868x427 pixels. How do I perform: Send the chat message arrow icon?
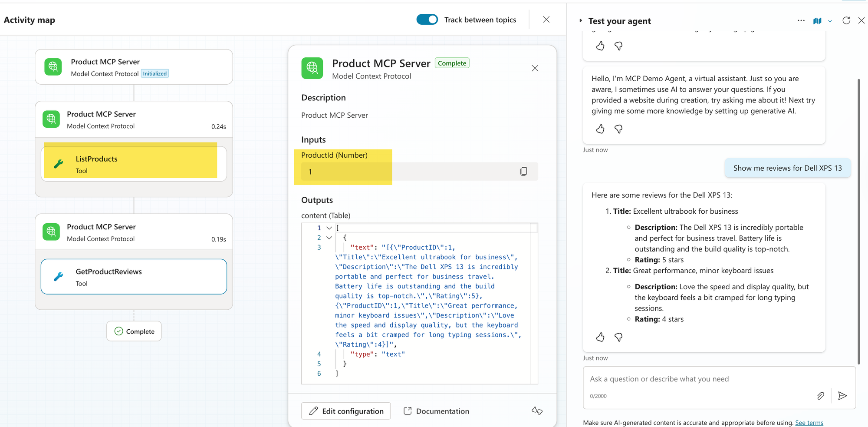tap(842, 396)
